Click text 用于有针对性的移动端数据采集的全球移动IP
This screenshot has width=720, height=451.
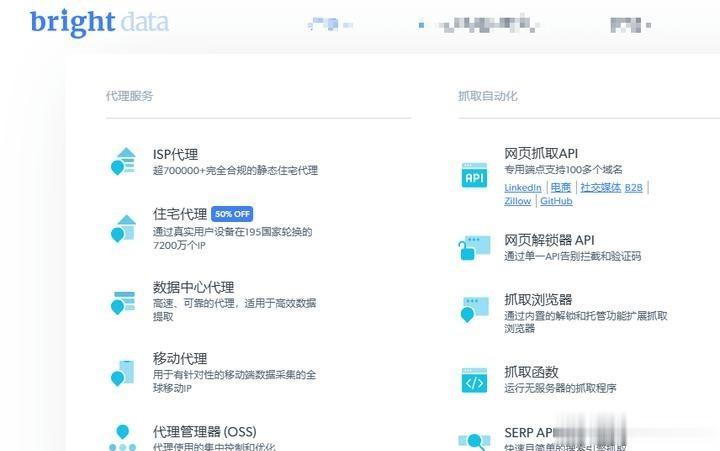tap(234, 381)
